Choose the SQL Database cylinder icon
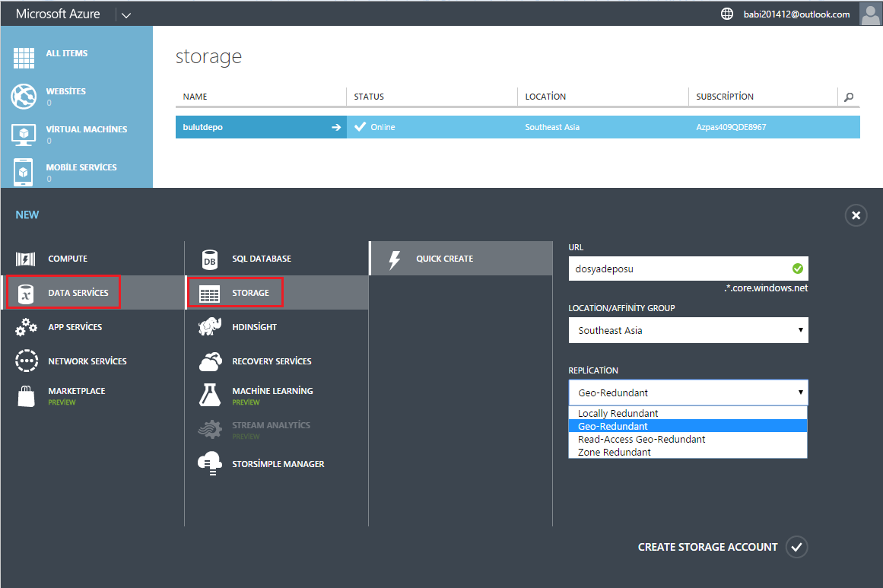 209,259
